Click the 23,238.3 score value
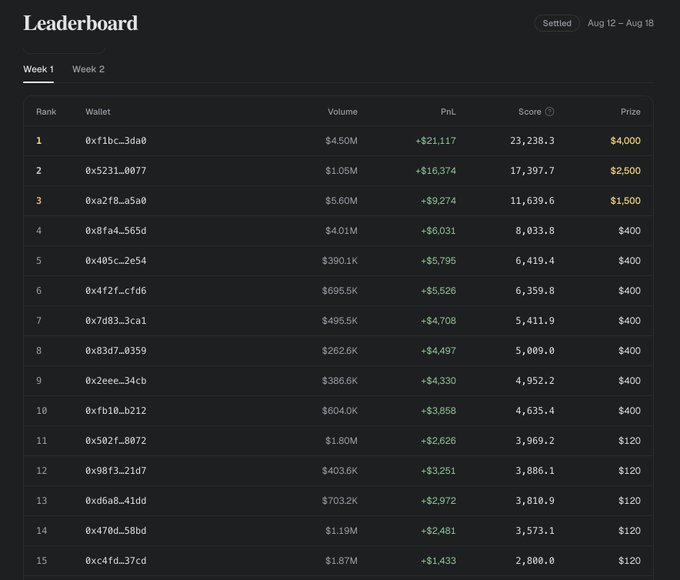 [x=532, y=141]
